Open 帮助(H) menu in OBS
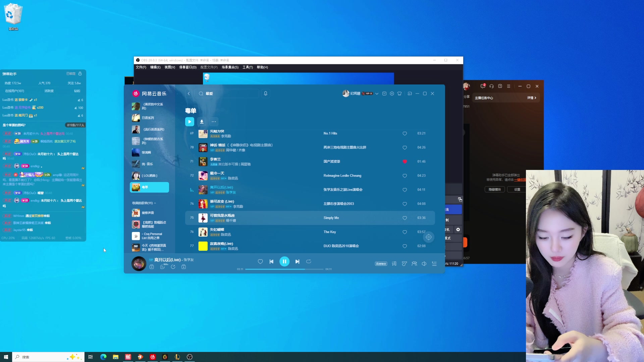Screen dimensions: 644x362 click(x=262, y=67)
